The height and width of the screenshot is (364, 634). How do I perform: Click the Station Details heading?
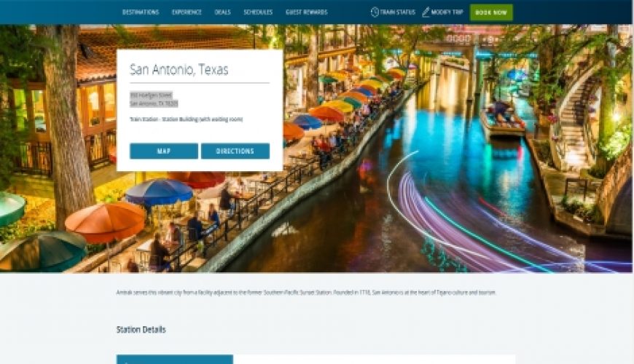pyautogui.click(x=141, y=329)
